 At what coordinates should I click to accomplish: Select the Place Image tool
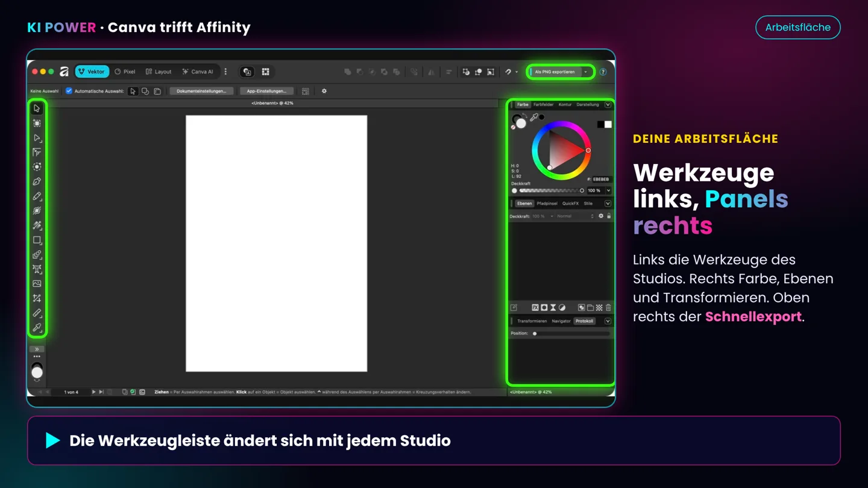[x=37, y=284]
